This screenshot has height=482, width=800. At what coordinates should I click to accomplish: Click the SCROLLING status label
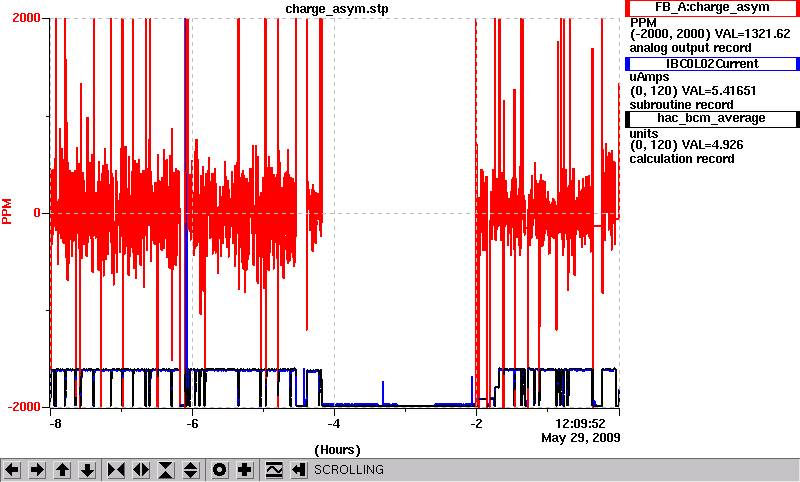[349, 470]
